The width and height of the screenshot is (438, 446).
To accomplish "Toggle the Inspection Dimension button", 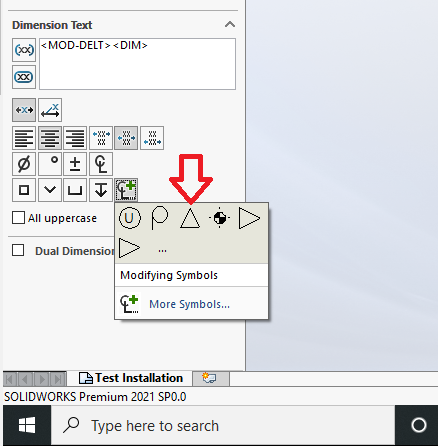I will click(x=24, y=77).
